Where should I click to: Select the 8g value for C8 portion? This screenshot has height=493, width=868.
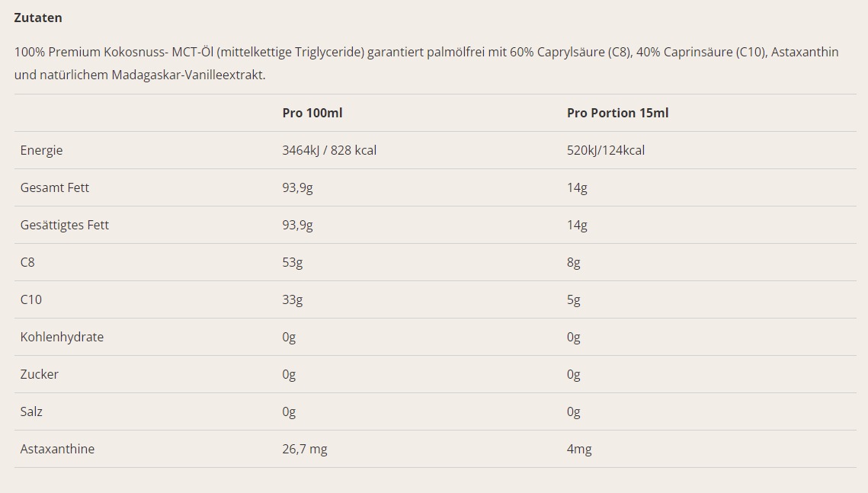coord(574,262)
